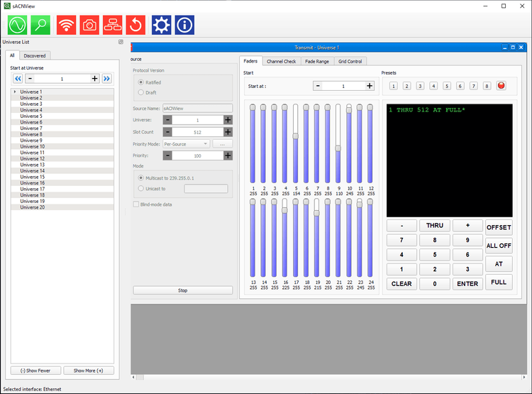The image size is (532, 394).
Task: Click the fader handle for channel 5
Action: (296, 136)
